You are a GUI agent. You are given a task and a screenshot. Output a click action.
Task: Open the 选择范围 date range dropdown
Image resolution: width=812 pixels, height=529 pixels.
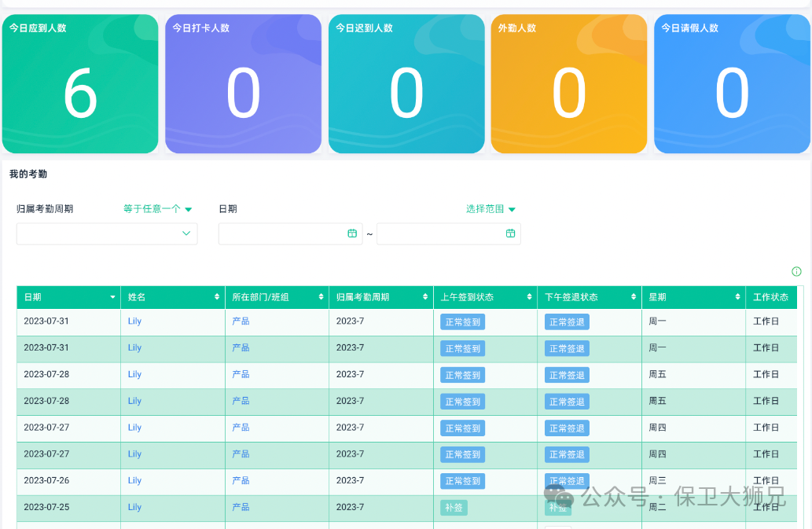[491, 209]
